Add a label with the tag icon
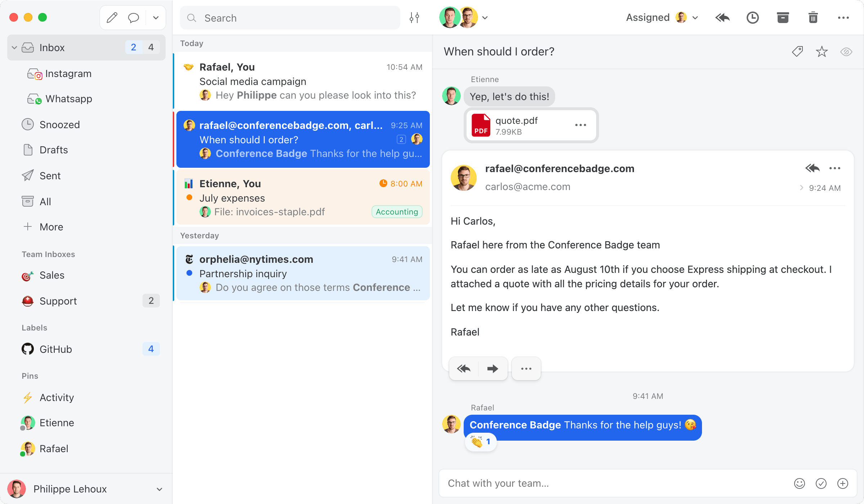The height and width of the screenshot is (504, 864). 797,51
